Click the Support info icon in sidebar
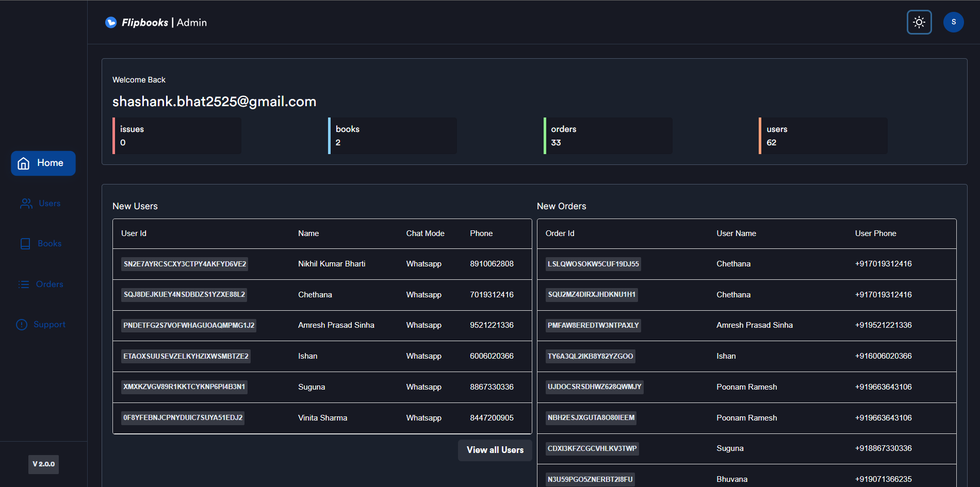This screenshot has width=980, height=487. (22, 325)
